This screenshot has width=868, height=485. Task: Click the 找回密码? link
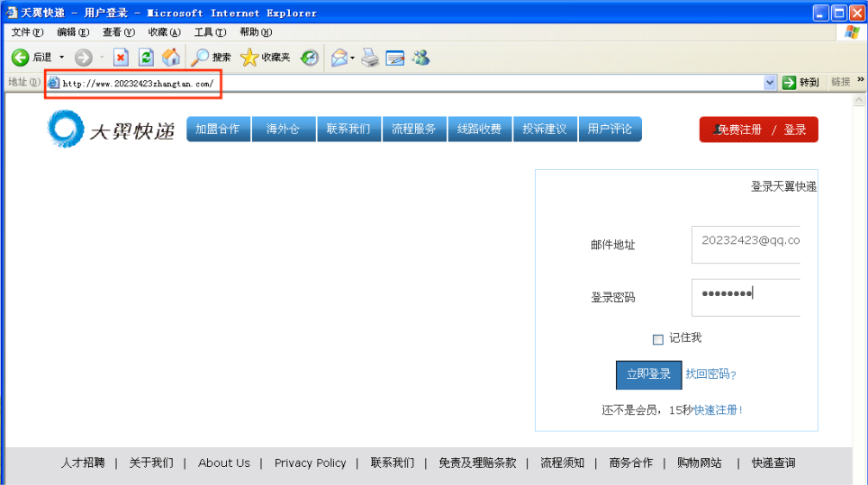pos(710,374)
